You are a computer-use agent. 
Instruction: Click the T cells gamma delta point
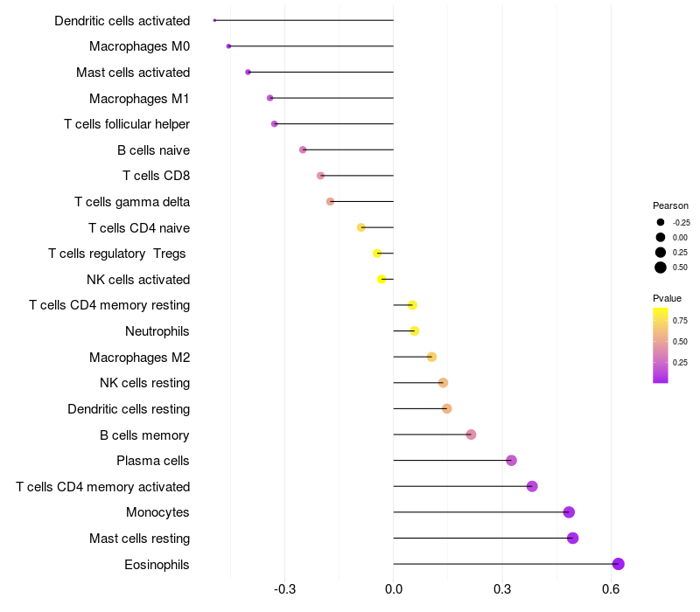point(330,202)
